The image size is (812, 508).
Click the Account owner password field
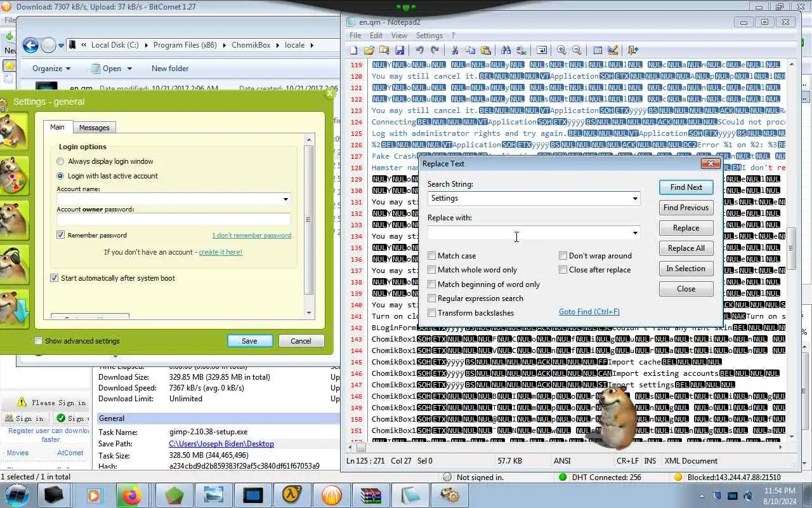click(173, 219)
